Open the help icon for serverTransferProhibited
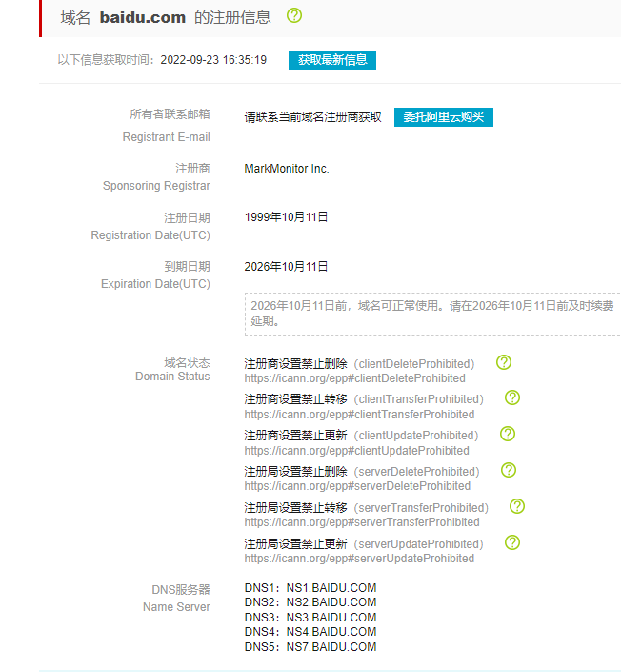Viewport: 621px width, 672px height. [x=517, y=506]
